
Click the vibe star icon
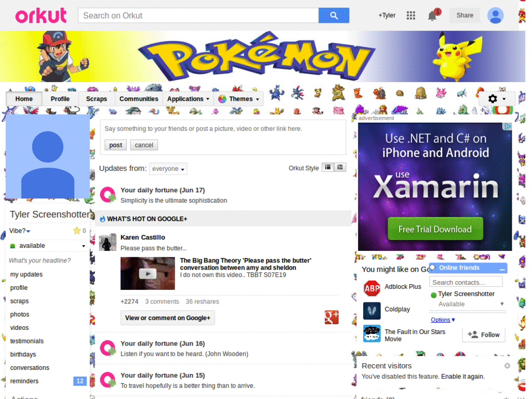click(x=77, y=231)
